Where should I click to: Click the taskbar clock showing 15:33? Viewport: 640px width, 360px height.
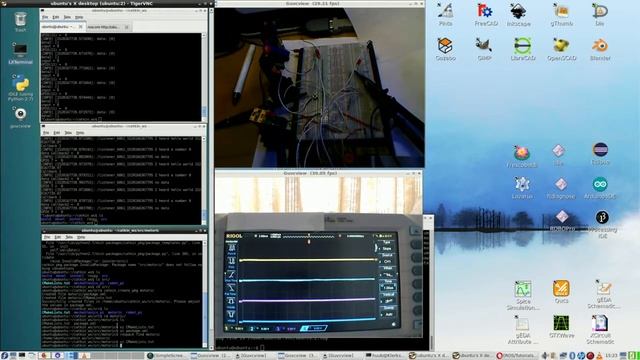611,356
